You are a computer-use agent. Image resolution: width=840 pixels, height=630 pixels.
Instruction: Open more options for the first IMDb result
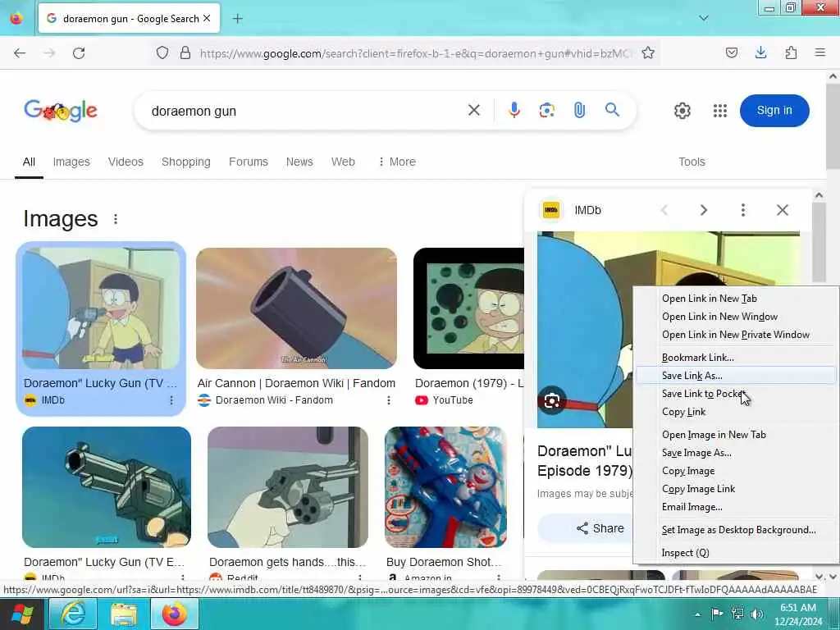[x=171, y=400]
